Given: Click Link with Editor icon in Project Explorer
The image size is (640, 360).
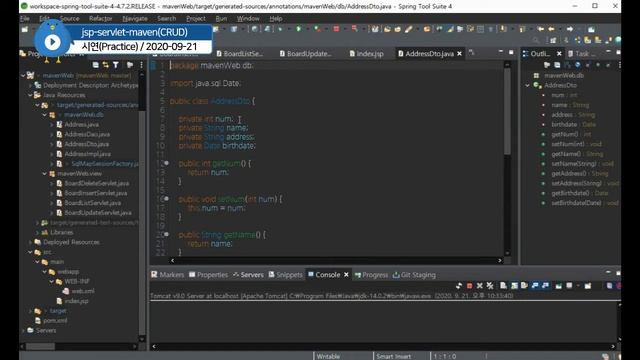Looking at the screenshot, I should click(106, 65).
